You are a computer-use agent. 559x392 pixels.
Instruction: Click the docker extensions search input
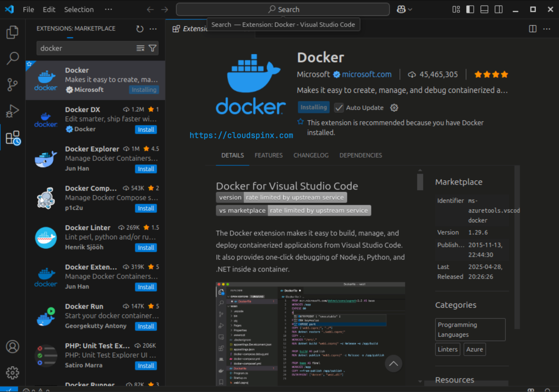[x=84, y=48]
